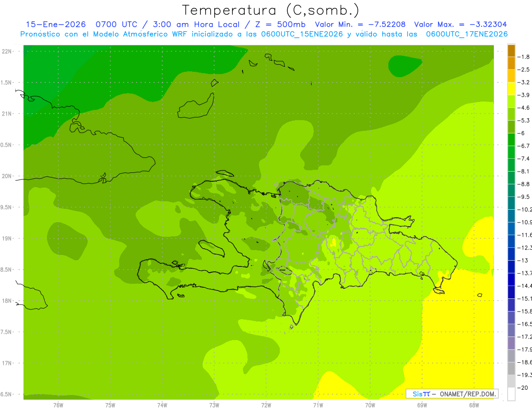Image resolution: width=532 pixels, height=411 pixels.
Task: Click the "-7.4" legend value
Action: click(x=524, y=159)
